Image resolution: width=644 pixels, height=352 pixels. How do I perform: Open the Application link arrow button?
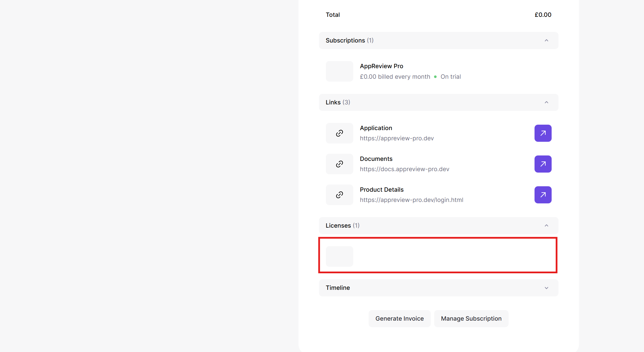pyautogui.click(x=543, y=133)
